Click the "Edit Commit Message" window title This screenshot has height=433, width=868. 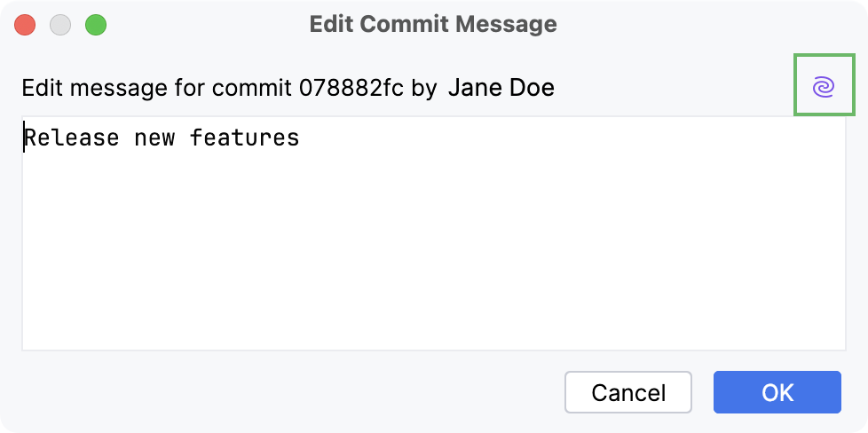pyautogui.click(x=433, y=24)
